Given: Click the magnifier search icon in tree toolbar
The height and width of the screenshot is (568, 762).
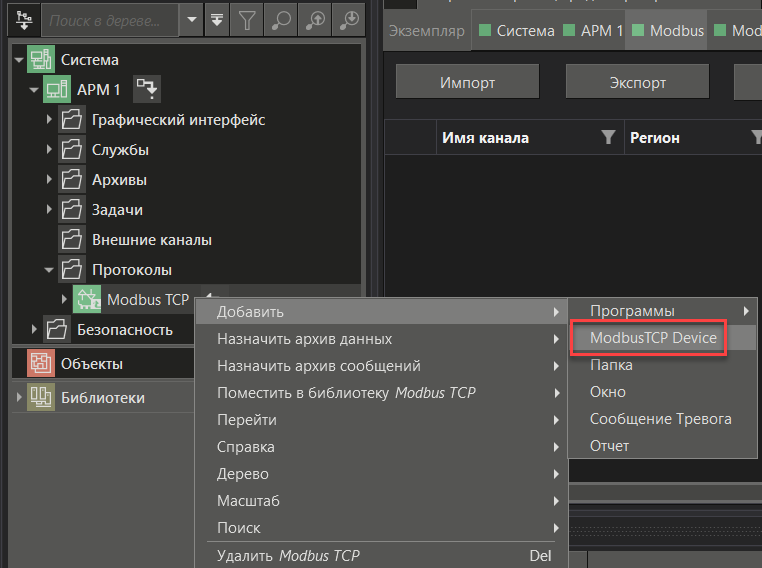Looking at the screenshot, I should click(281, 19).
